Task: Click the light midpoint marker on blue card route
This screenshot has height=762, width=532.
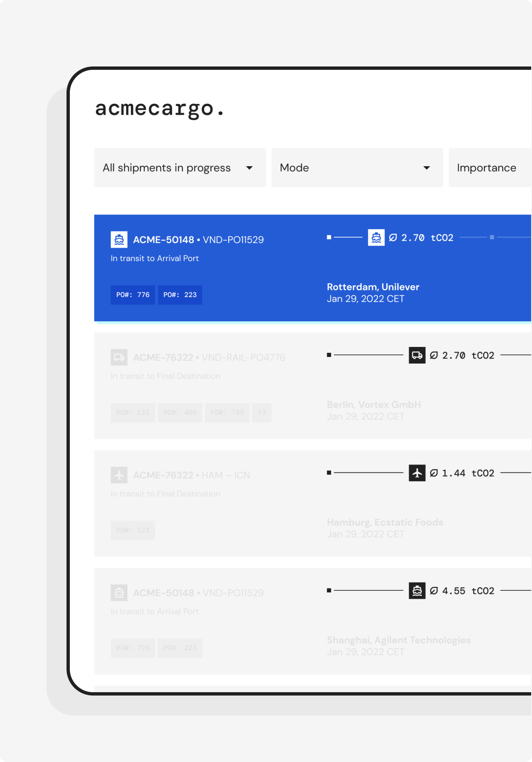Action: (492, 237)
